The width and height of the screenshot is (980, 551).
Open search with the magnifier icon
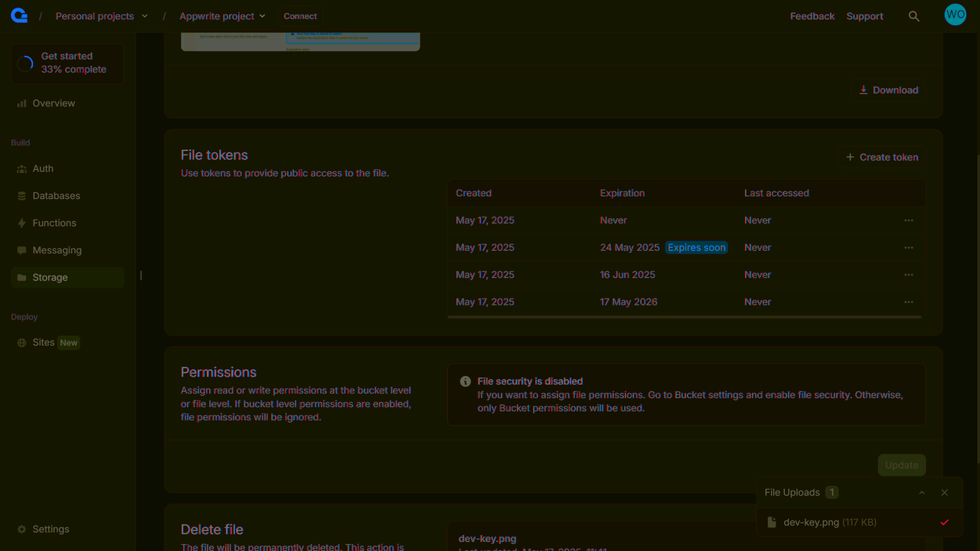[913, 16]
